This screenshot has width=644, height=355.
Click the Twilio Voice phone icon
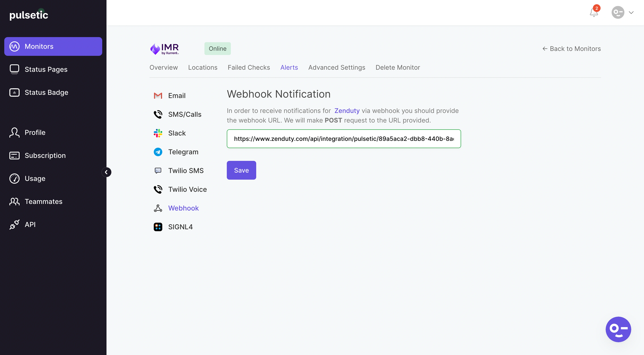coord(158,189)
